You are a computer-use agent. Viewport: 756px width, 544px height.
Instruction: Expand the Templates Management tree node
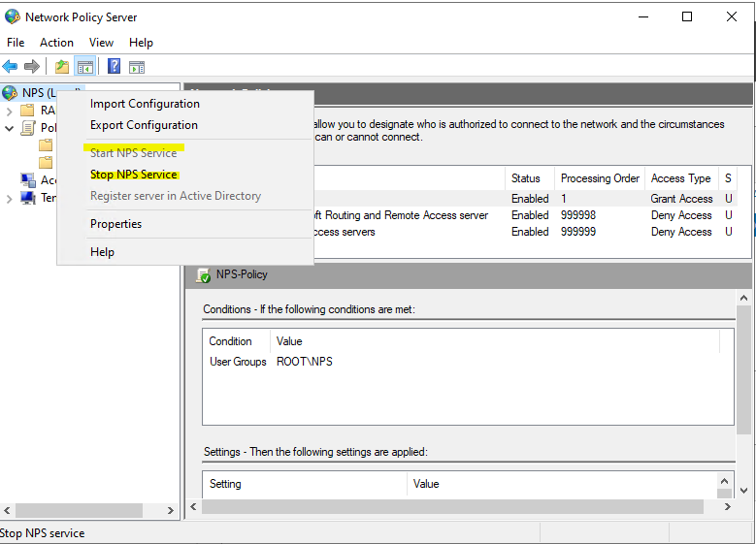click(10, 198)
